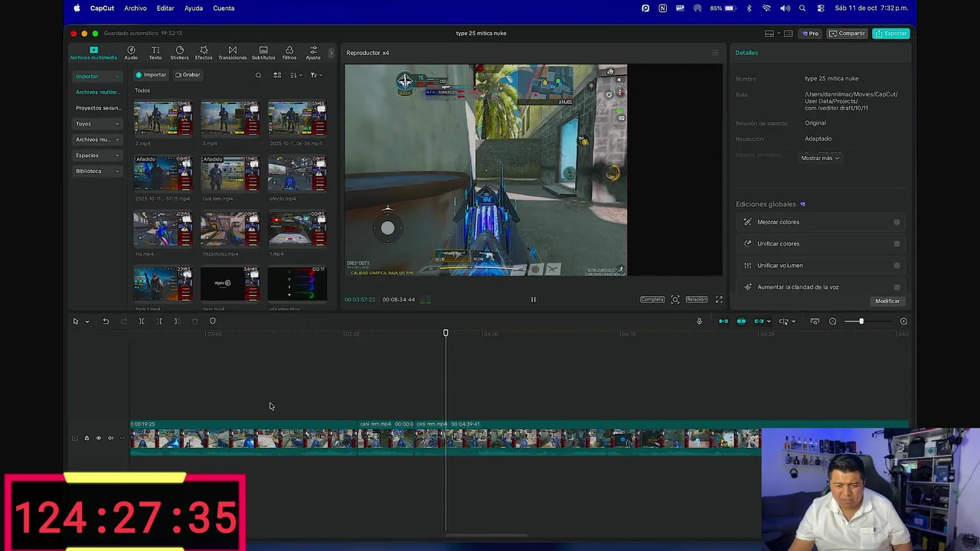Open the Stickers panel
The image size is (980, 551).
click(x=179, y=53)
